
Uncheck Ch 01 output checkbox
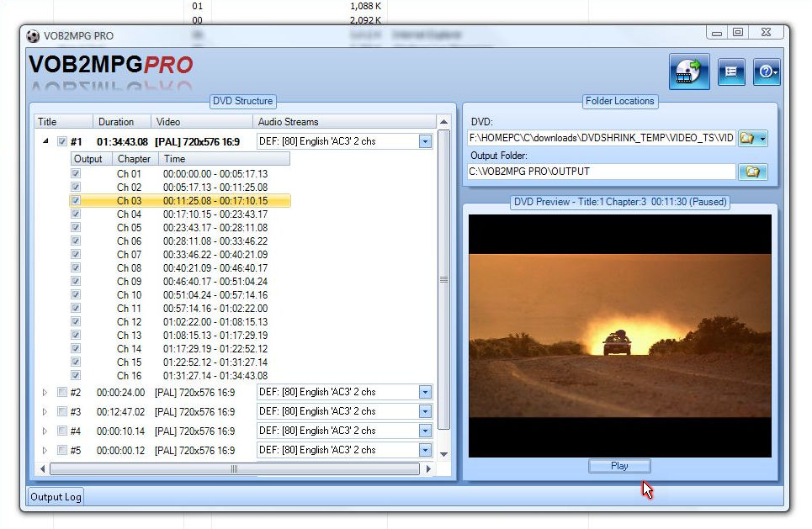(76, 173)
